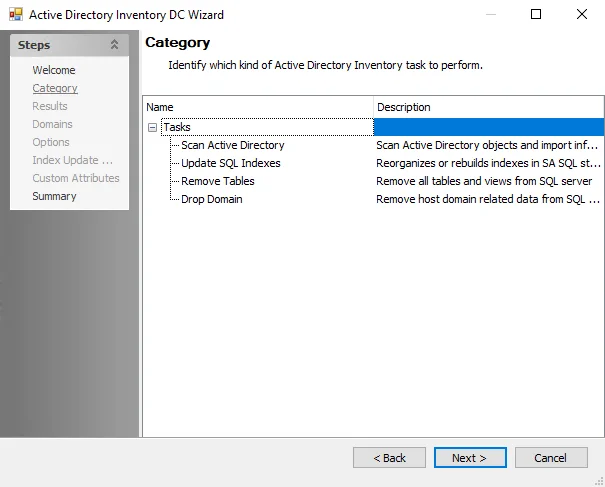This screenshot has width=605, height=487.
Task: Click the Back button
Action: (x=389, y=458)
